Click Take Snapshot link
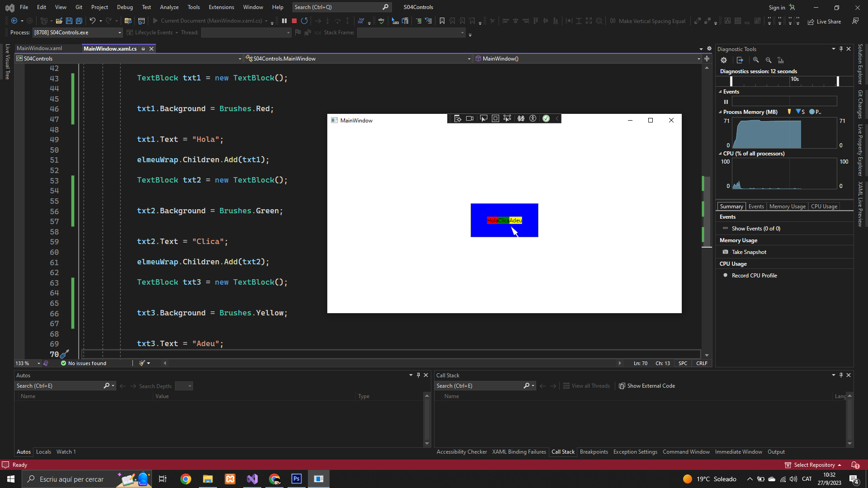Screen dimensions: 868x488 tap(749, 252)
